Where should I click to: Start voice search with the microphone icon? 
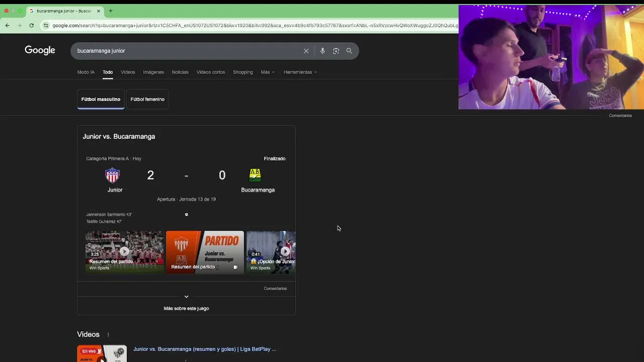[323, 51]
